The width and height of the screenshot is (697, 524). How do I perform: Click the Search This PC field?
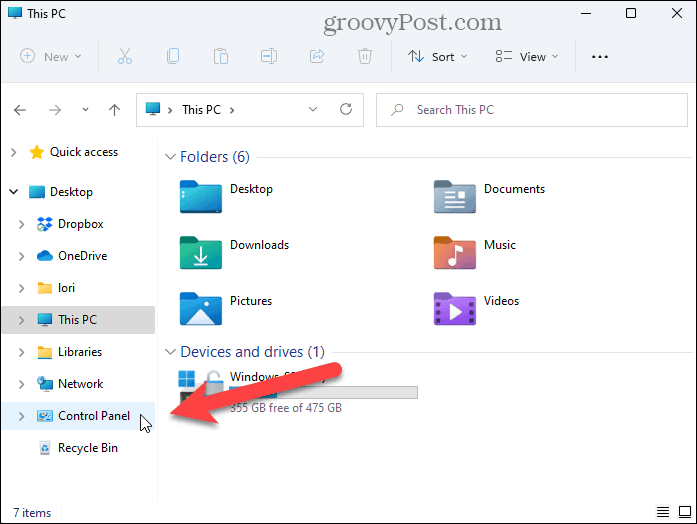pyautogui.click(x=532, y=110)
